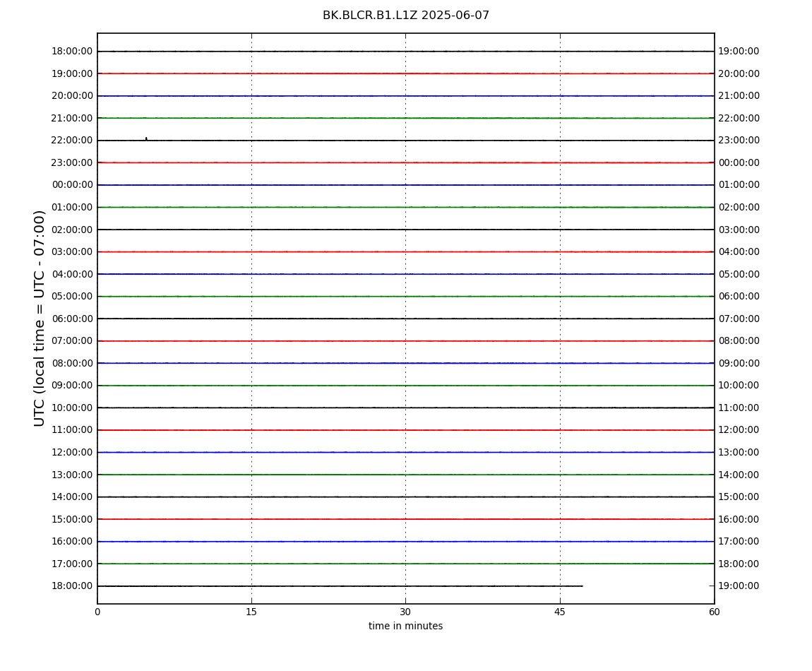Pick right-axis label 17:00:00
Image resolution: width=812 pixels, height=671 pixels.
(x=739, y=542)
